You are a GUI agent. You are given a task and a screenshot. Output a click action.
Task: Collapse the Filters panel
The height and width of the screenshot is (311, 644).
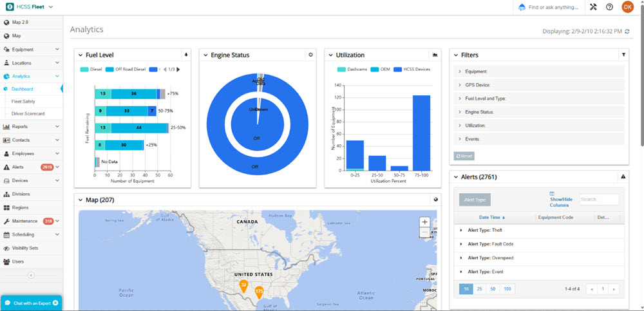click(455, 55)
